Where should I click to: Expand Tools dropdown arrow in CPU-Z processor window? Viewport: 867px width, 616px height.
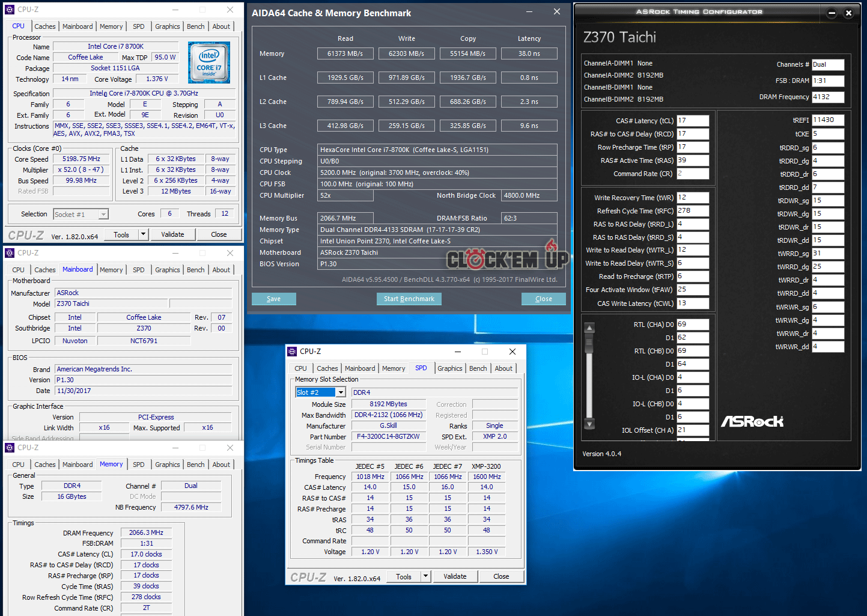143,234
